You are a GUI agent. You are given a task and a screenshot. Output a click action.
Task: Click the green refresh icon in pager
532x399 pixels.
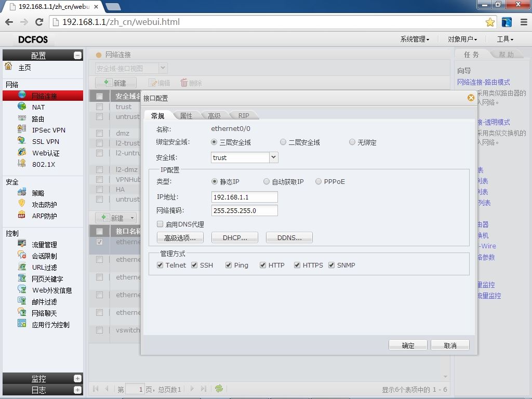pos(219,389)
